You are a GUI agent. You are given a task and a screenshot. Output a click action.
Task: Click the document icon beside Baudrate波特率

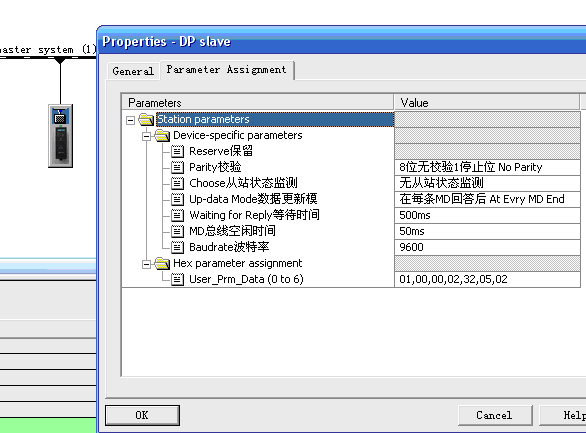[x=178, y=247]
